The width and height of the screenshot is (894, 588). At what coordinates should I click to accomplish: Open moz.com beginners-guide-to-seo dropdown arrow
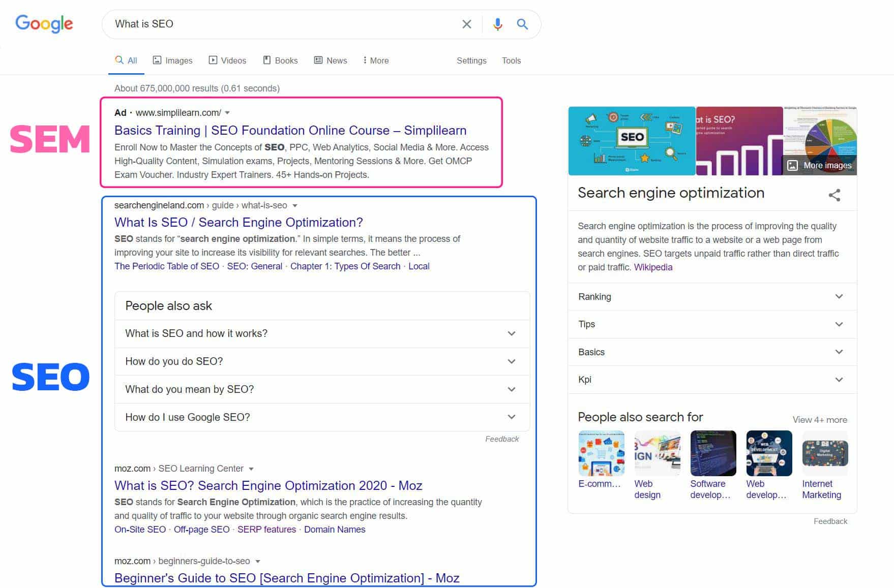(x=258, y=562)
